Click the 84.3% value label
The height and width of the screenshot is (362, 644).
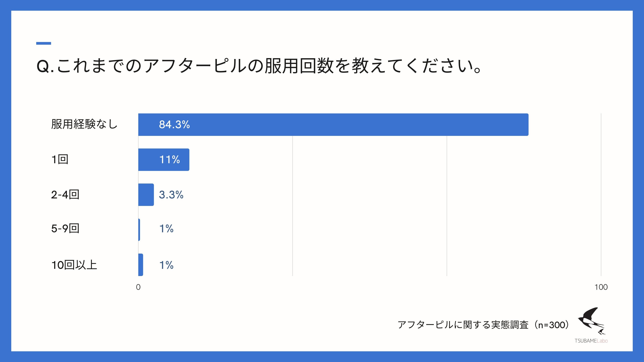(174, 125)
